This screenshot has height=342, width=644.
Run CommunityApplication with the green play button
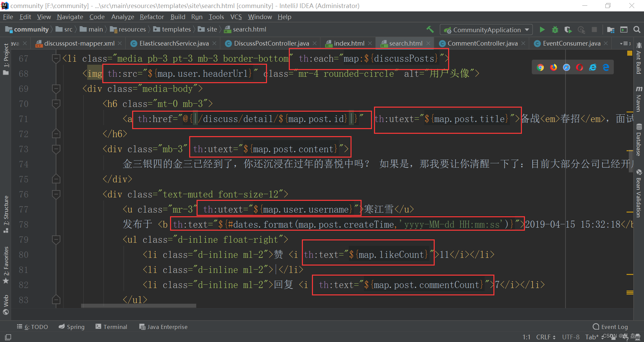(542, 30)
